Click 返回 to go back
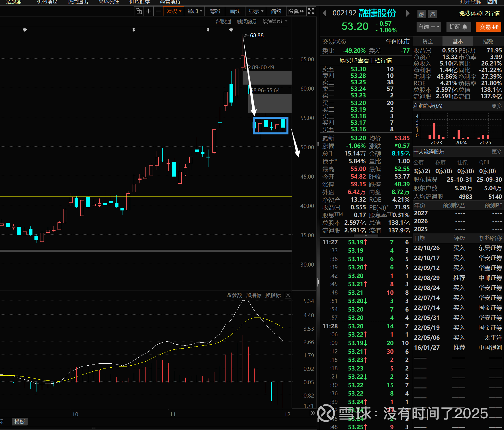504x430 pixels. tap(492, 2)
